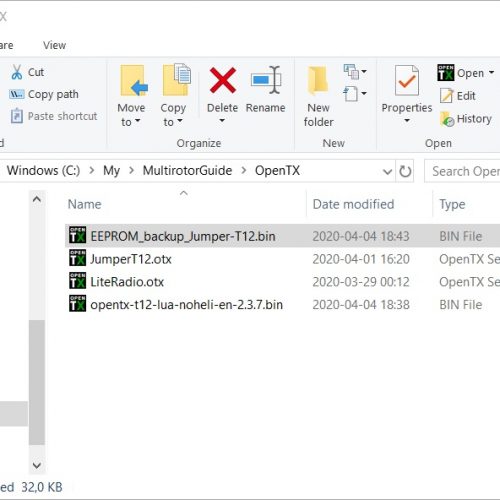
Task: Click the date 2020-04-04 18:43
Action: point(361,236)
